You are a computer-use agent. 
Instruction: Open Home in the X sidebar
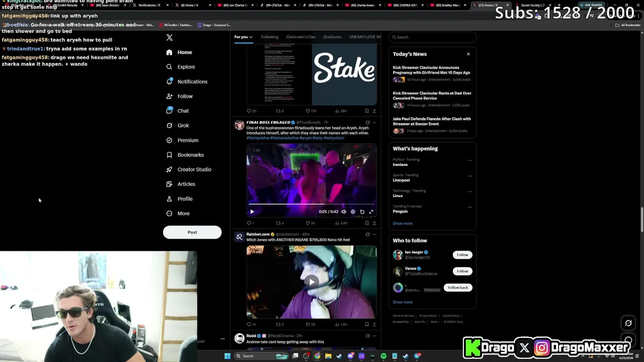(x=179, y=52)
